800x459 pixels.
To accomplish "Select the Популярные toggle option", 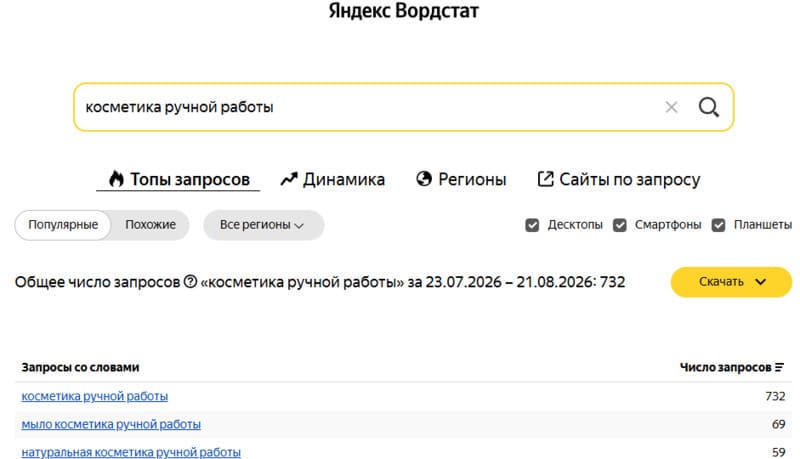I will (x=63, y=225).
